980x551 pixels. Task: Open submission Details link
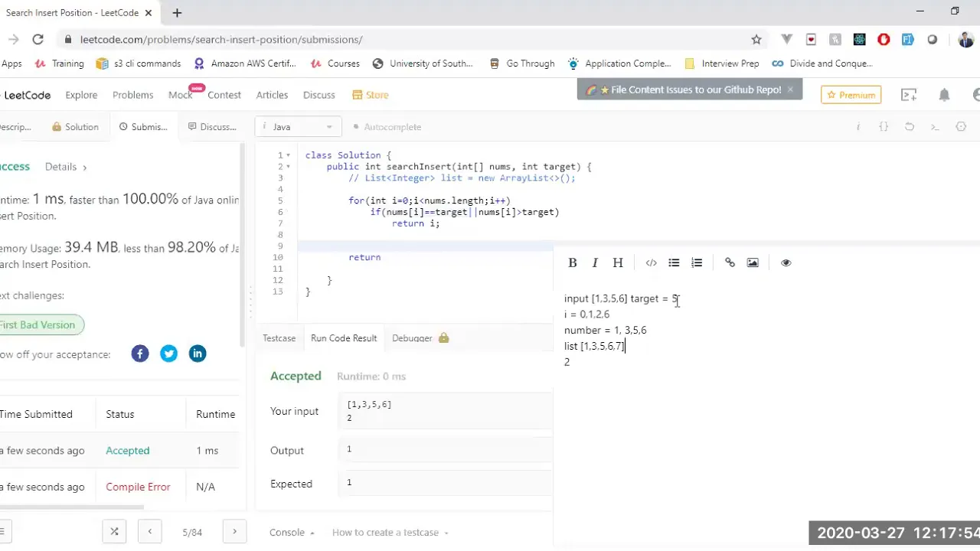pos(65,167)
